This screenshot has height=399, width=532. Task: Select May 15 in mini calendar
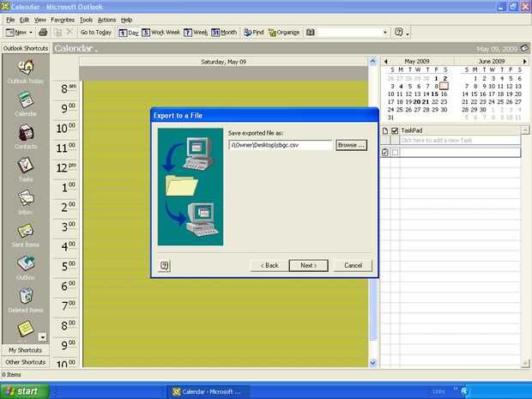click(435, 94)
